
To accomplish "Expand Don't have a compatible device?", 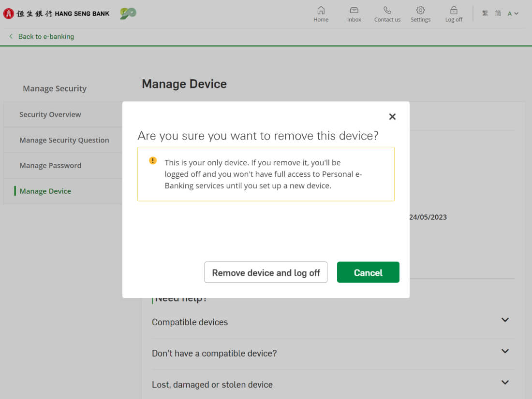I will (505, 352).
